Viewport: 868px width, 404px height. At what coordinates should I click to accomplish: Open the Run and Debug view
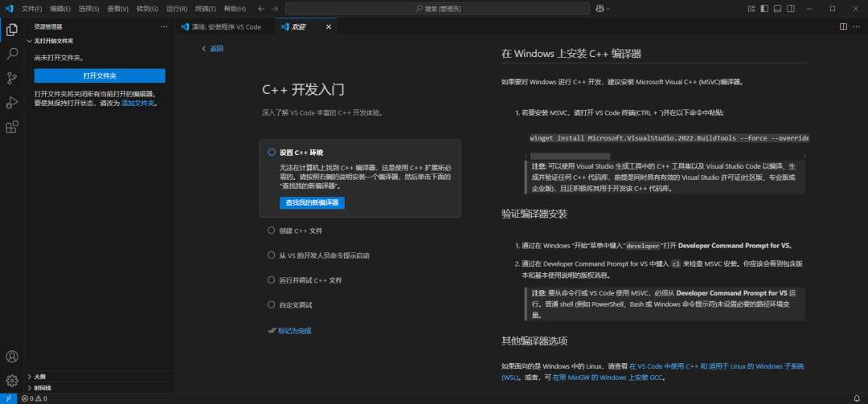pyautogui.click(x=11, y=103)
